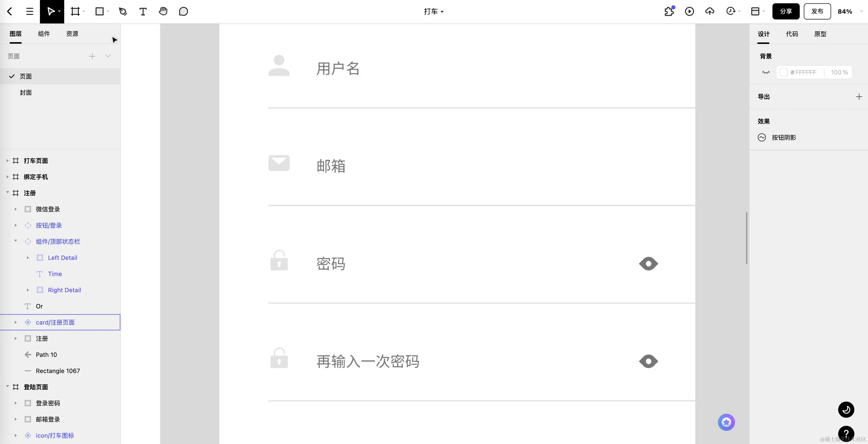Toggle background visibility eye icon

[x=766, y=72]
